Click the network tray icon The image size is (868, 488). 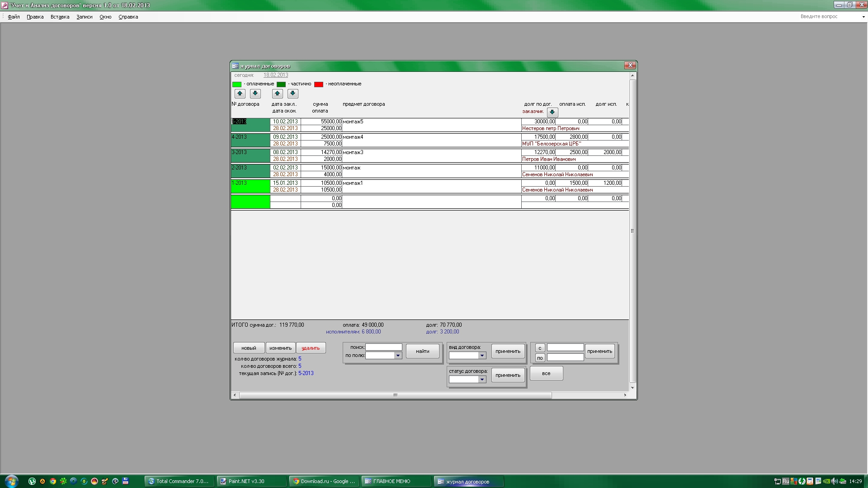(778, 481)
